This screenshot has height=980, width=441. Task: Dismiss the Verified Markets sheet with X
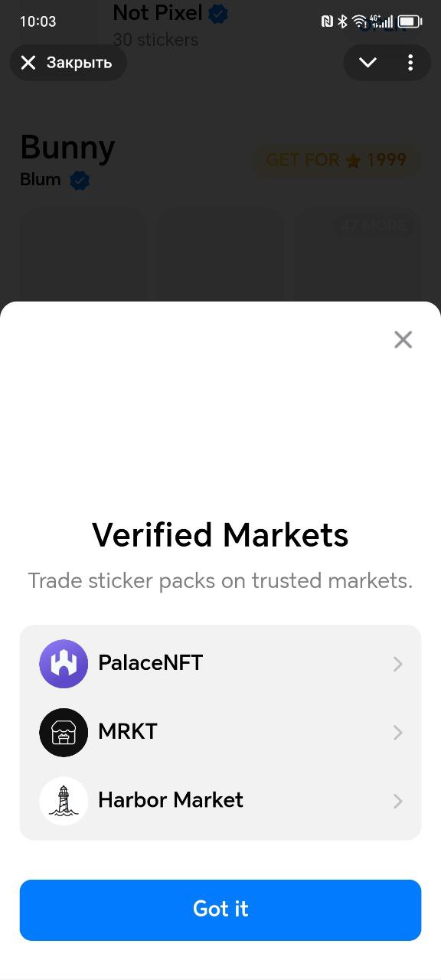pos(403,340)
